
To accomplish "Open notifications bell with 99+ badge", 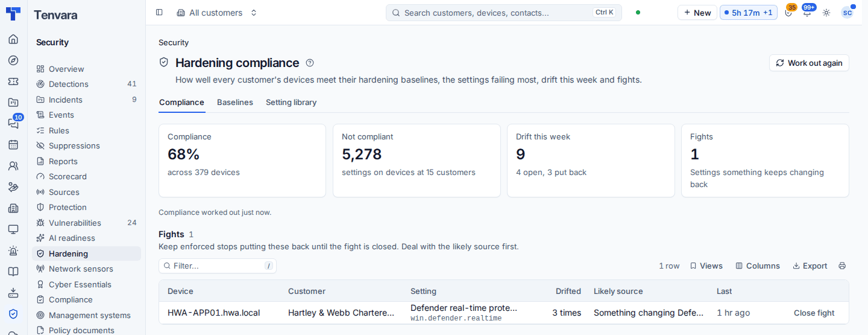I will 807,13.
